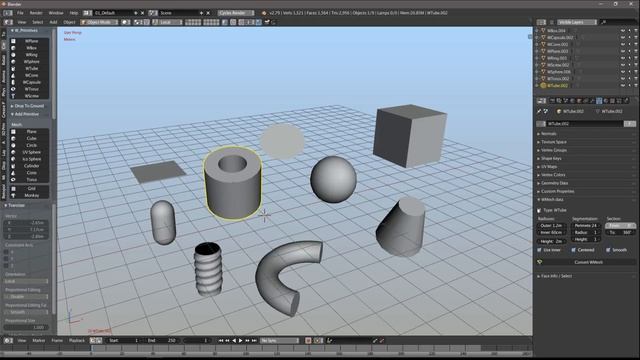Click the timeline End frame field
Viewport: 640px width, 360px height.
[x=161, y=340]
